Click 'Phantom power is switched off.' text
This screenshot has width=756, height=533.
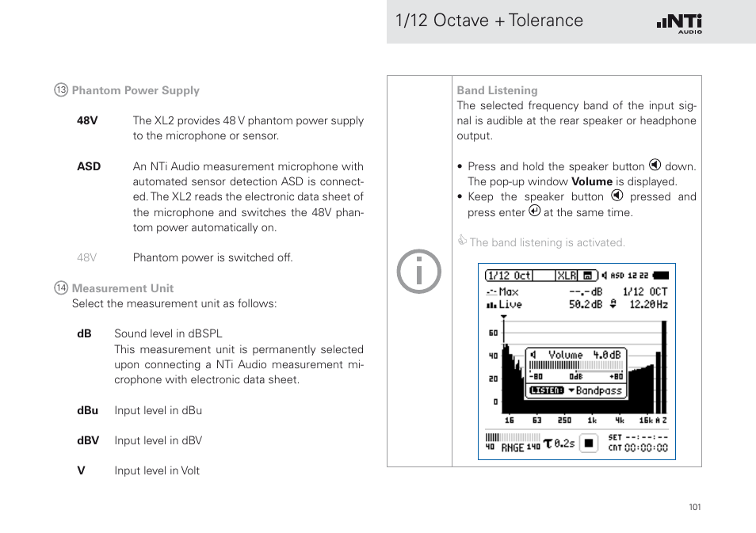pos(212,258)
